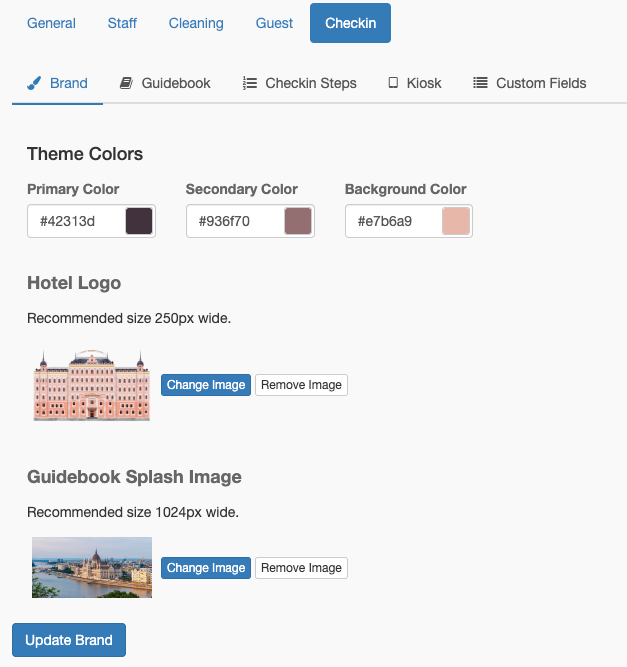This screenshot has height=667, width=627.
Task: Remove the Guidebook Splash Image
Action: click(x=301, y=568)
